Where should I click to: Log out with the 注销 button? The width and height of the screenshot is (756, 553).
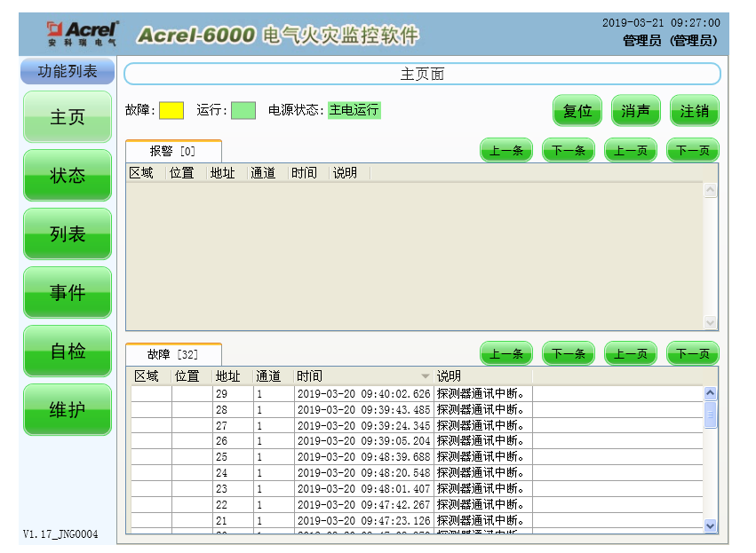695,111
